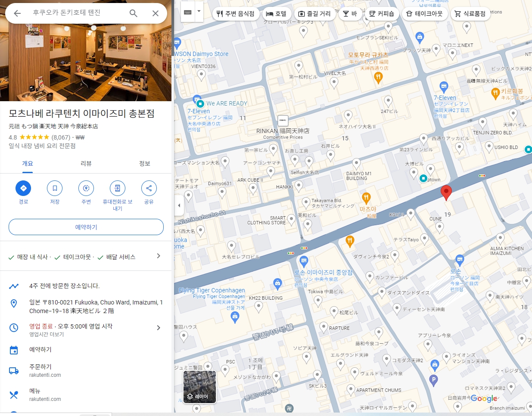532x416 pixels.
Task: Click the DAIMYO M1 BUILDING label
Action: tap(359, 176)
